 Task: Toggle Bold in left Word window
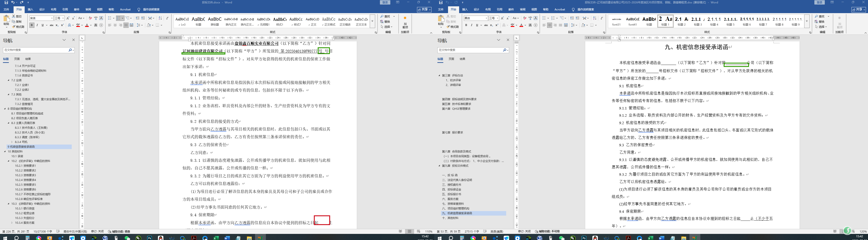click(x=32, y=25)
